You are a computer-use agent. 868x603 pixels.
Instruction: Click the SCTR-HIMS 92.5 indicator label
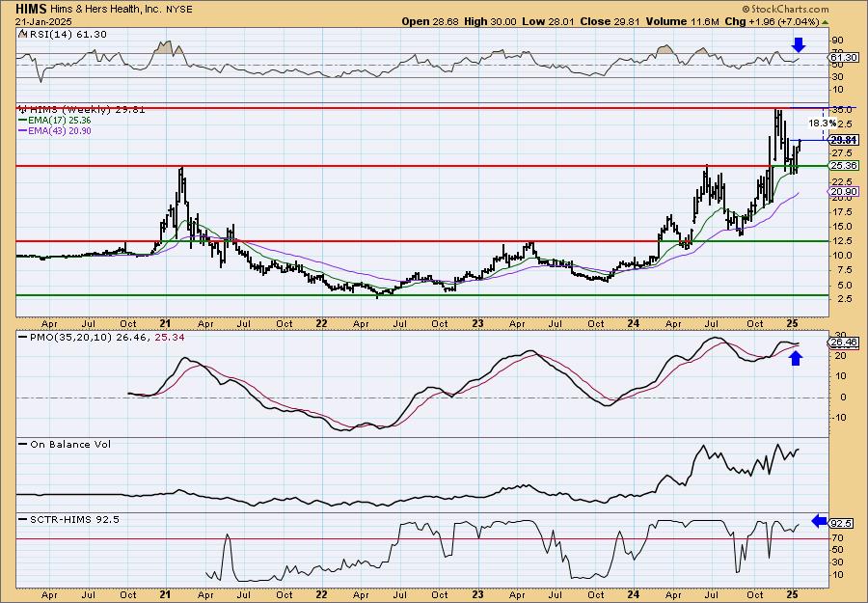tap(73, 519)
